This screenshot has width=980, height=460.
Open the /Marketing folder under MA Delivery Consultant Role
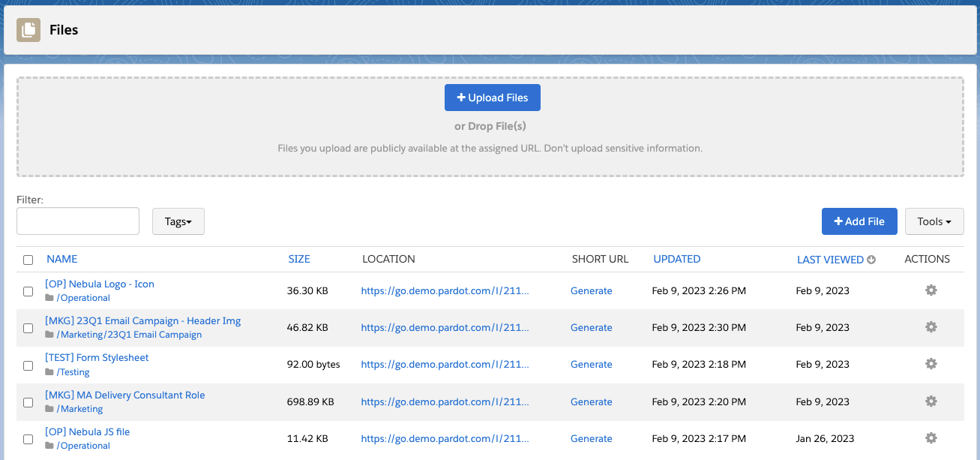click(79, 409)
